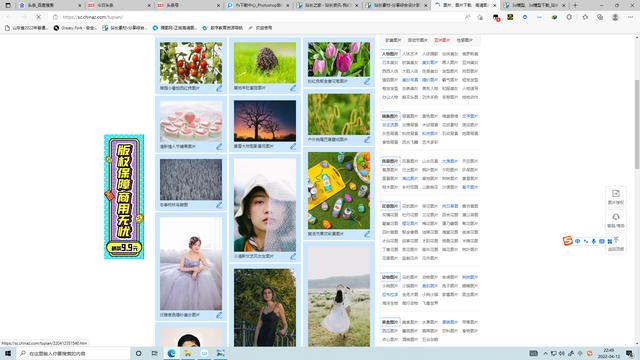The width and height of the screenshot is (640, 360).
Task: Open the 人物图片 category link
Action: click(x=390, y=54)
